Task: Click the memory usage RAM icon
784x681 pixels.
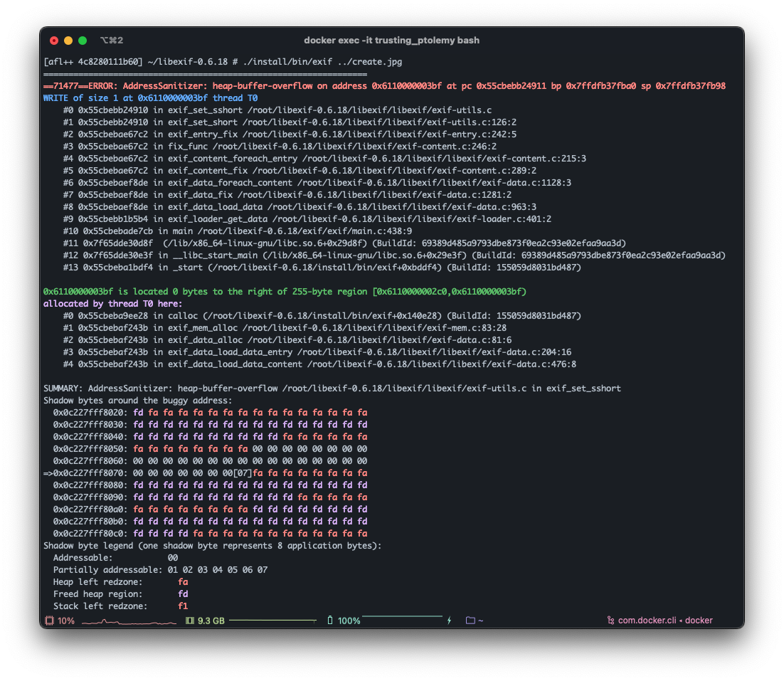Action: click(x=189, y=621)
